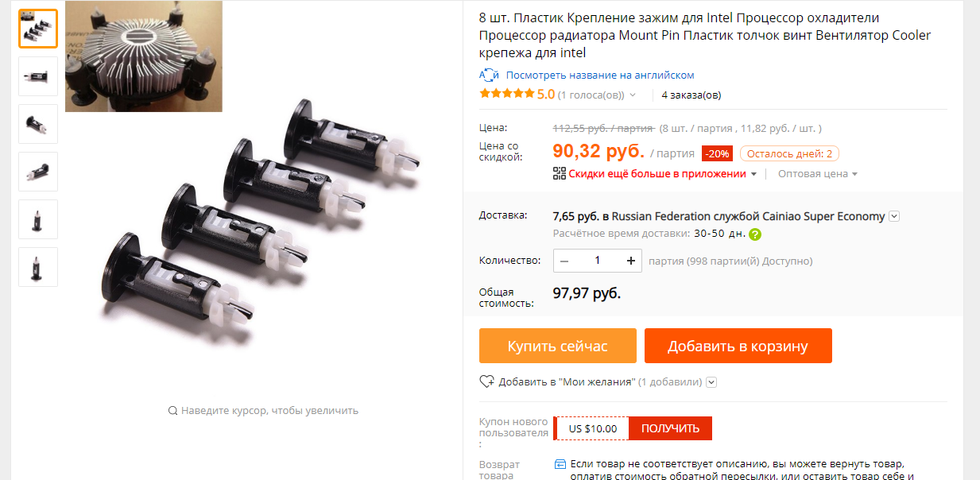Decrease quantity with the minus button

tap(564, 261)
